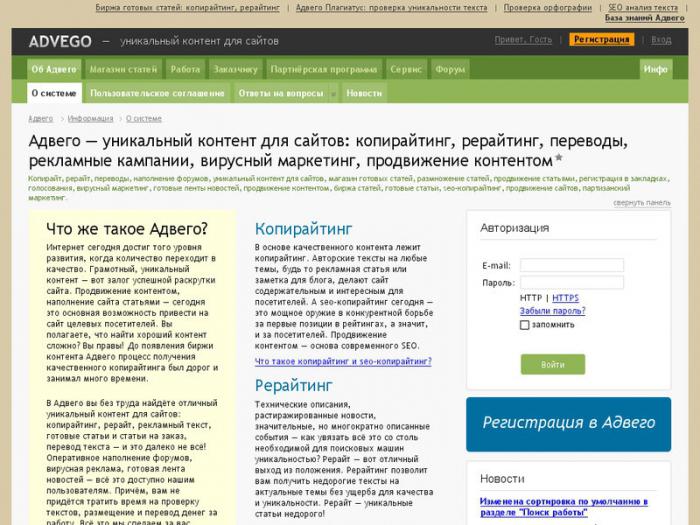Open the «Новости» subtab
The height and width of the screenshot is (525, 700).
click(364, 93)
